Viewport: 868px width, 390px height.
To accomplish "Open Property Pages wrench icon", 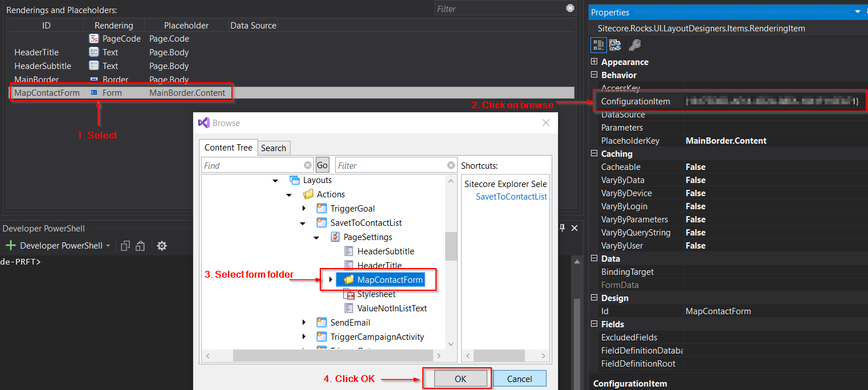I will click(x=634, y=45).
